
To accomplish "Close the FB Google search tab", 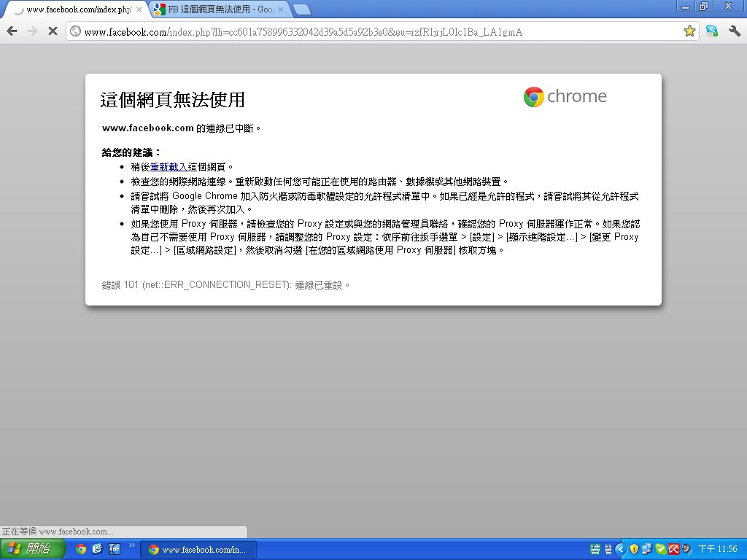I will (x=281, y=9).
